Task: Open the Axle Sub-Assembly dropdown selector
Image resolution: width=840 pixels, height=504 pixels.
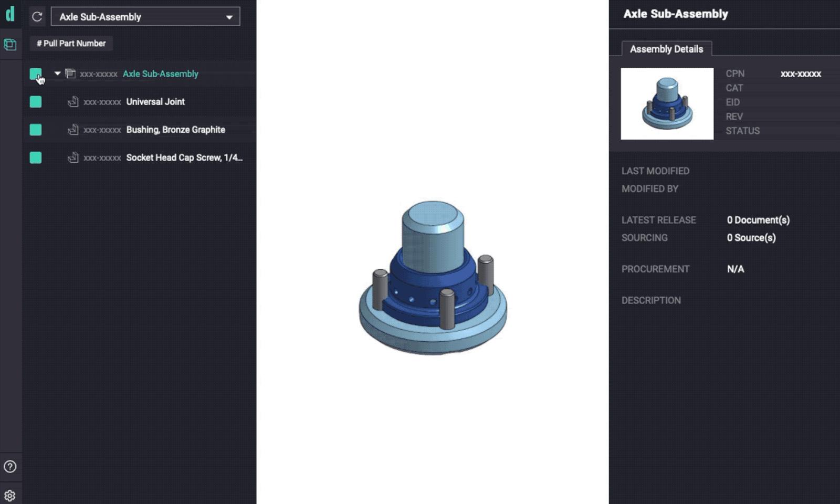Action: tap(145, 17)
